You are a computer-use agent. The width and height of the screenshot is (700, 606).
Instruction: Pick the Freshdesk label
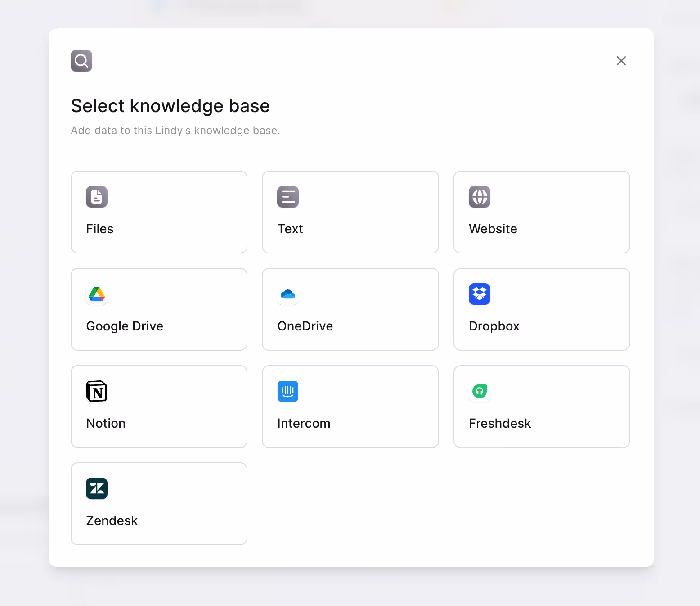coord(500,423)
